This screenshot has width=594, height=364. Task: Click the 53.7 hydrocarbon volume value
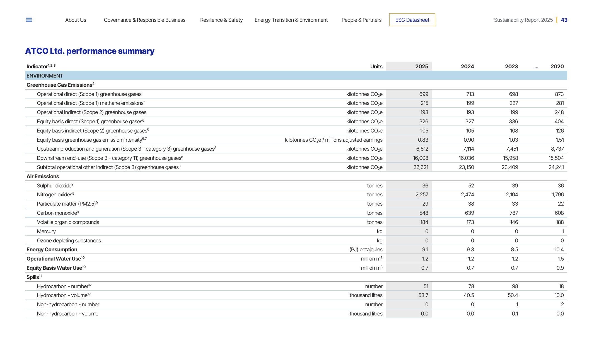coord(423,295)
